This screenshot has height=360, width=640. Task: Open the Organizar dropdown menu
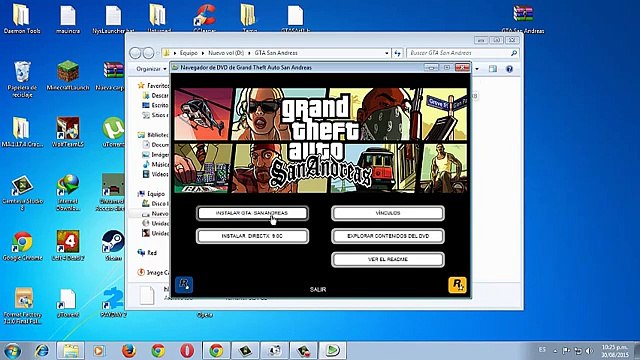(151, 69)
